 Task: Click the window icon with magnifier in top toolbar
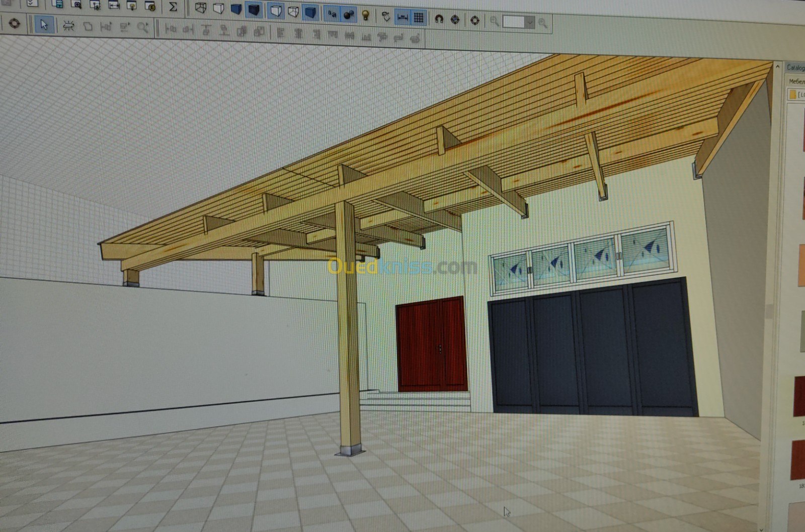point(76,5)
